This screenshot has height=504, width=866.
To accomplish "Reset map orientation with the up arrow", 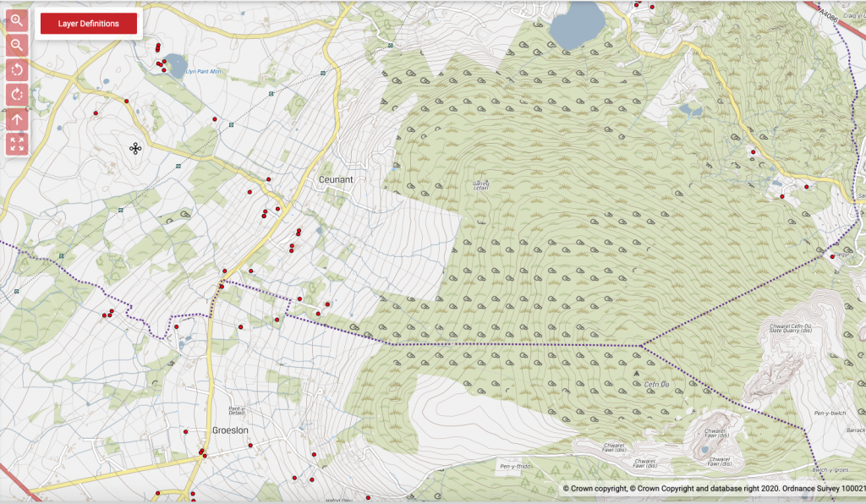I will [17, 118].
